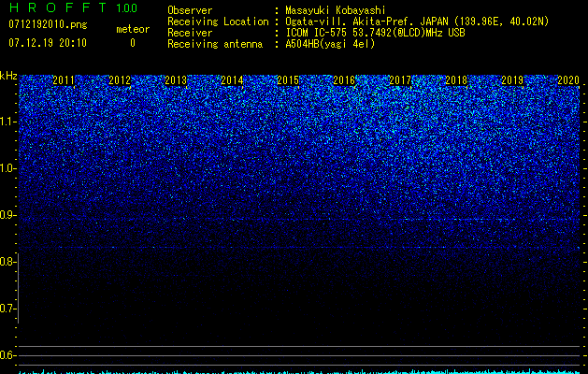This screenshot has width=588, height=374.
Task: Click the 2012 time marker
Action: point(120,79)
